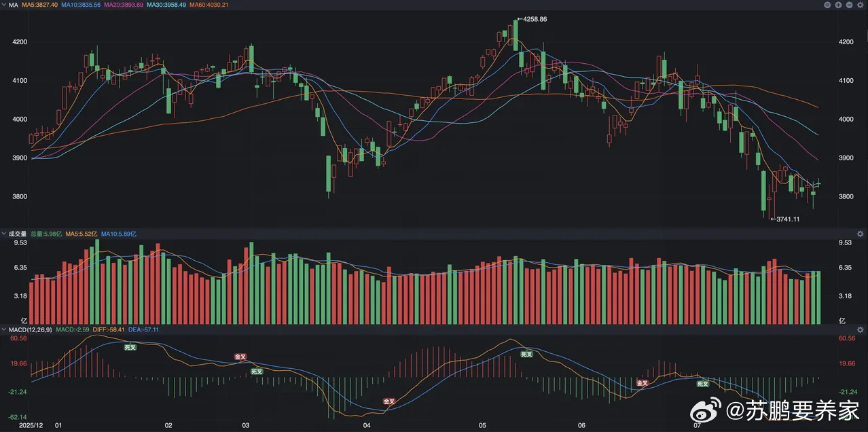The height and width of the screenshot is (432, 868).
Task: Click the reset zoom equals icon
Action: tap(827, 5)
